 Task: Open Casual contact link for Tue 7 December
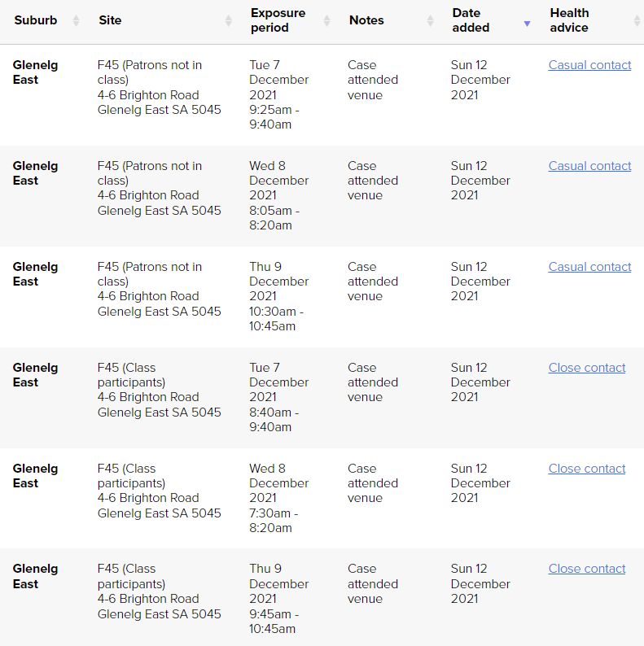589,65
